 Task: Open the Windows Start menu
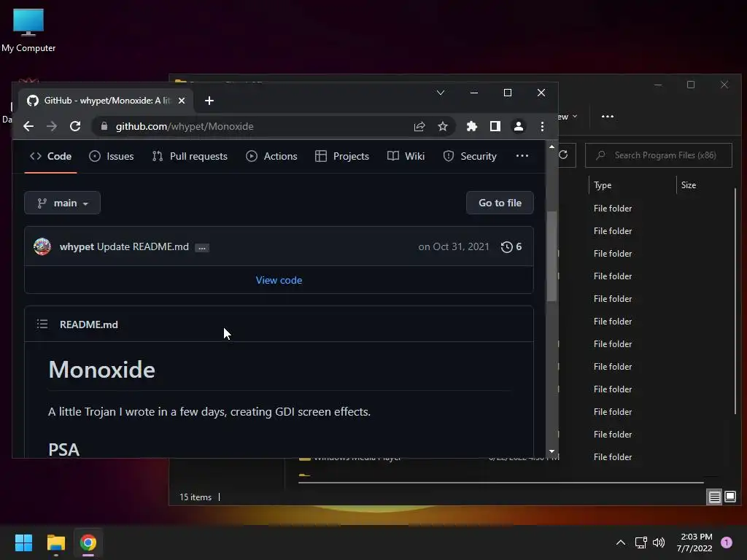point(23,542)
